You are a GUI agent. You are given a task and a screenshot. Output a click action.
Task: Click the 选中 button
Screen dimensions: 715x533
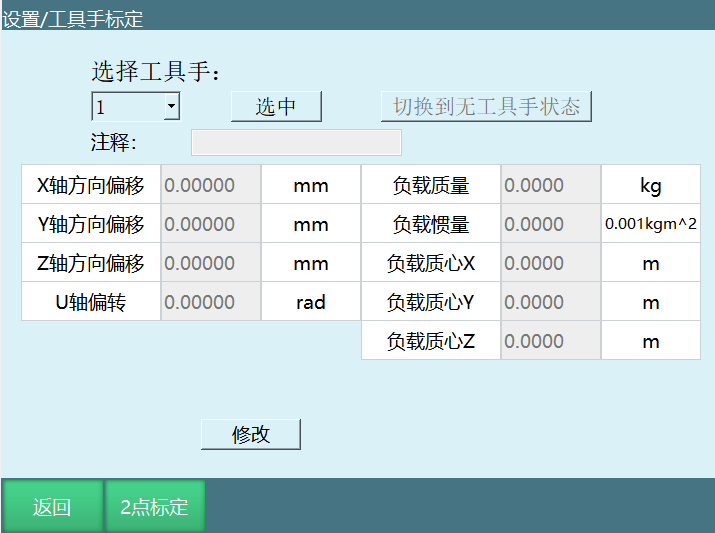[x=276, y=107]
